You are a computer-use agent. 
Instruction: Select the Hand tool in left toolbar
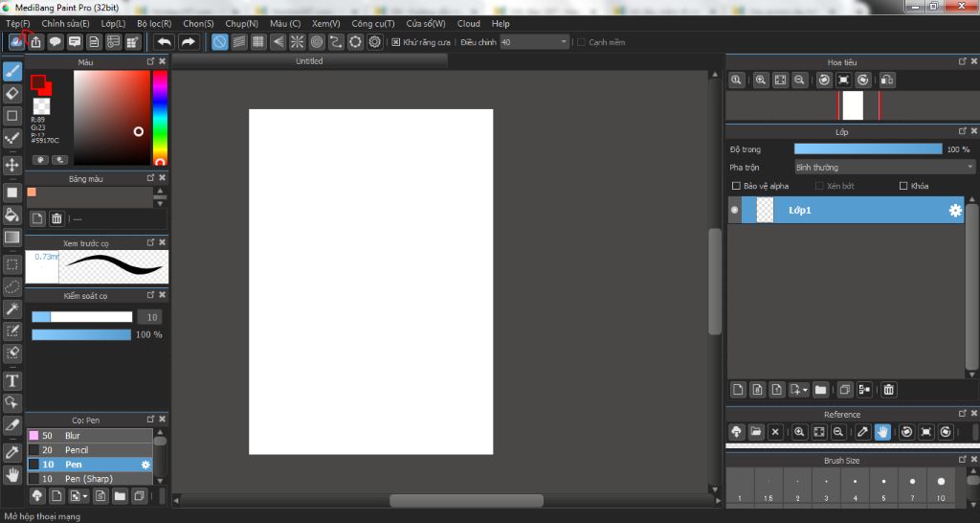pos(11,475)
